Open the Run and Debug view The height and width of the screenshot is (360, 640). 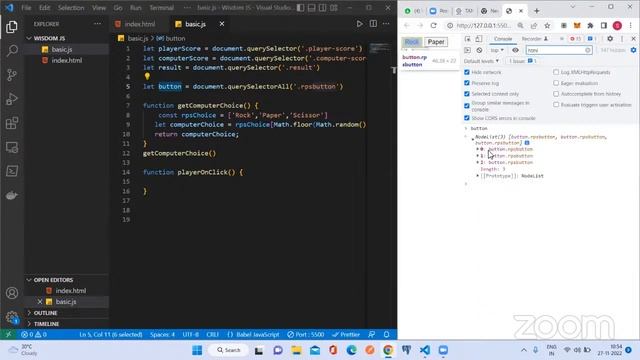tap(12, 99)
